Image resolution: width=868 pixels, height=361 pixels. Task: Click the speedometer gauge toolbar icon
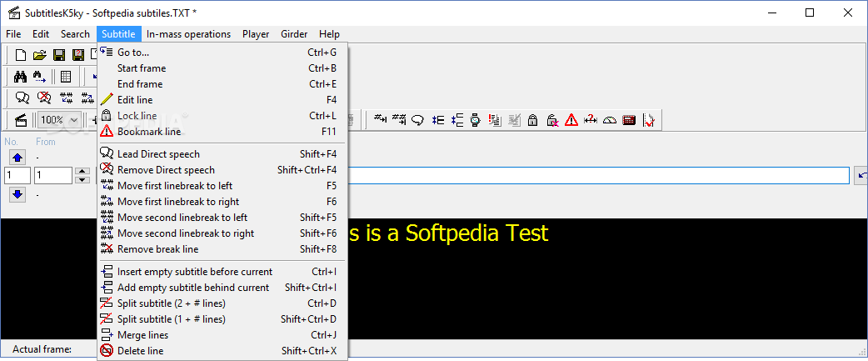click(610, 119)
